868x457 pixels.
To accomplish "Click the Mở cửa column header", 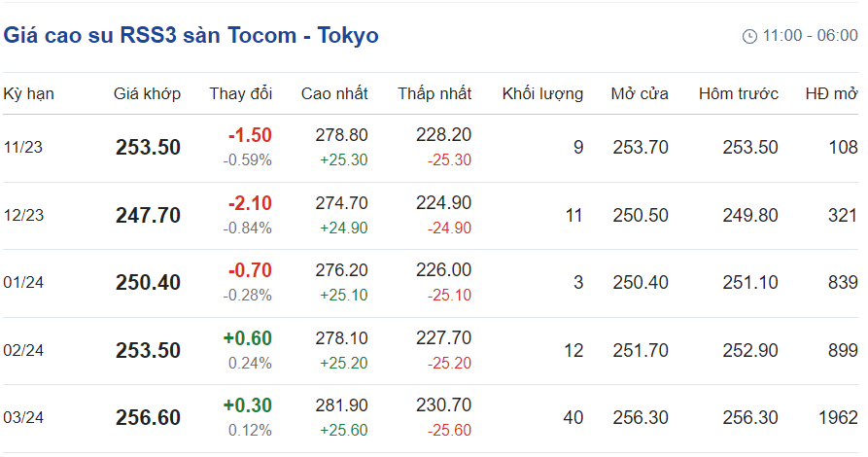I will pyautogui.click(x=640, y=94).
